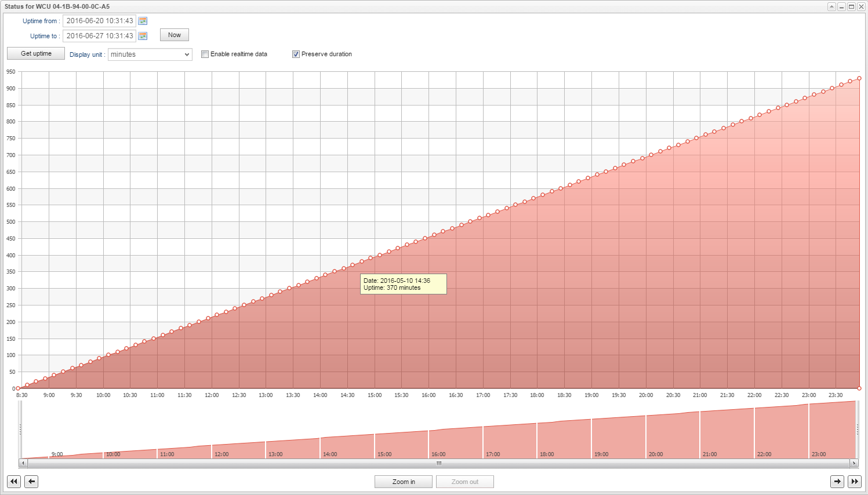
Task: Enable realtime data checkbox
Action: point(205,54)
